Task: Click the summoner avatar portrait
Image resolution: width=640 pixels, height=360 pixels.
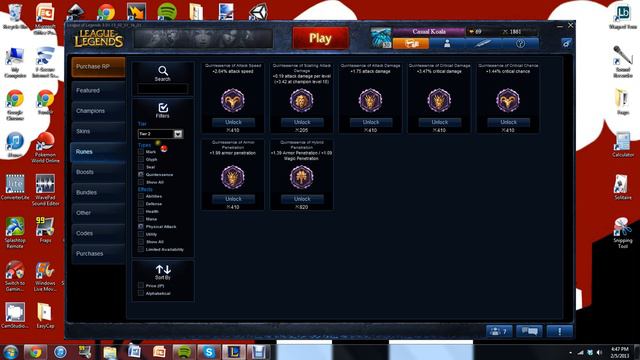Action: 381,38
